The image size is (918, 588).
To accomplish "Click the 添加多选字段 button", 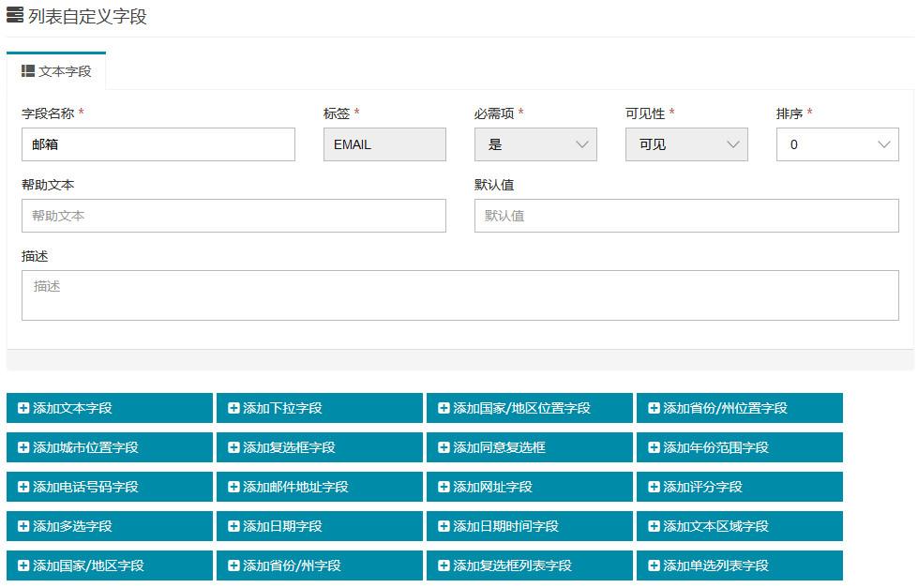I will [110, 526].
